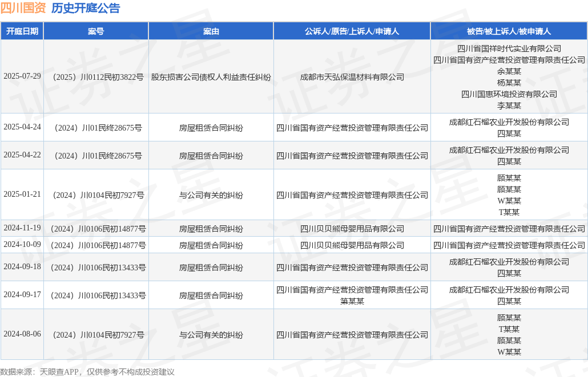Click "四某某" in the 2024-09-17 row
The width and height of the screenshot is (588, 377).
(x=509, y=301)
